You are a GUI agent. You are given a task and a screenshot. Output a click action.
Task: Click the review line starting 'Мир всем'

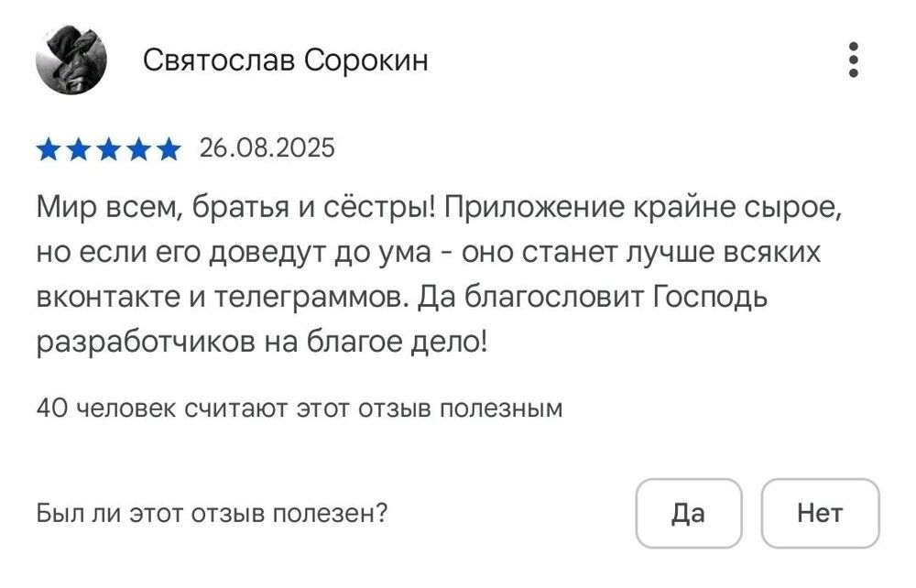(x=440, y=205)
